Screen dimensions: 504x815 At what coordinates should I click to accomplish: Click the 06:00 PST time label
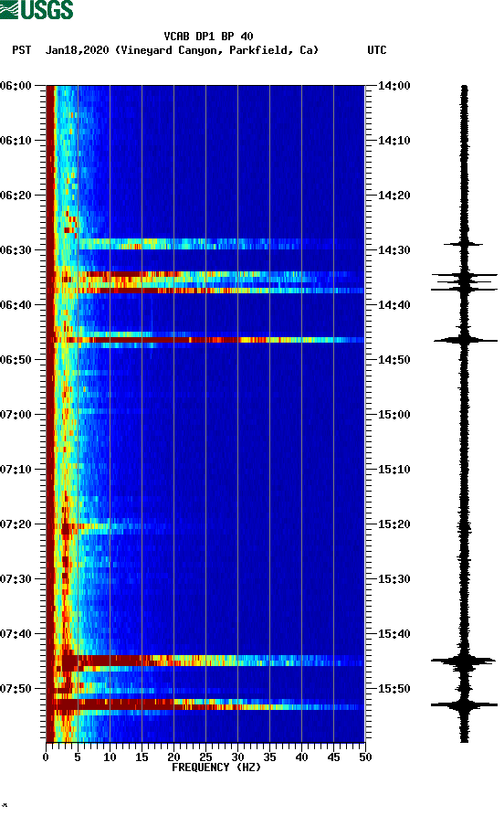(x=16, y=86)
